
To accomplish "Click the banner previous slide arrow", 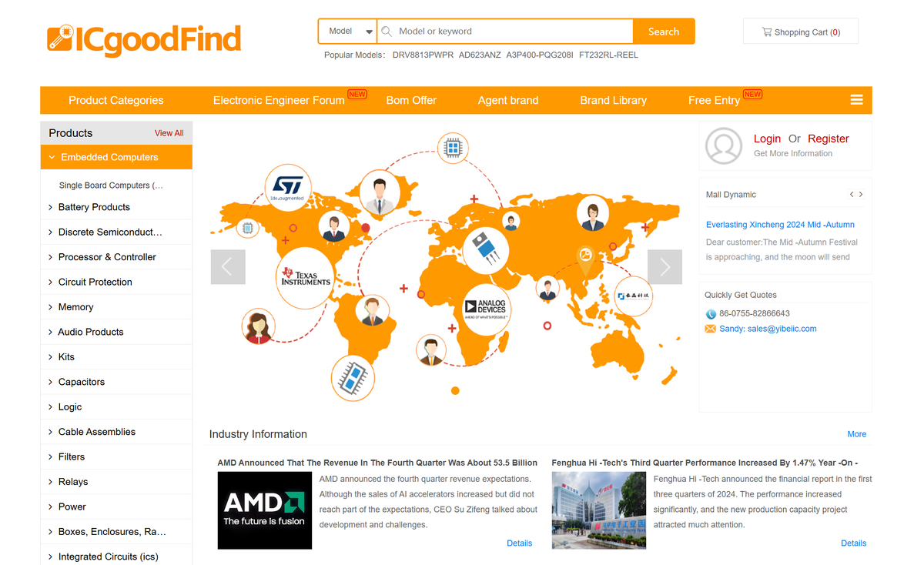I will pyautogui.click(x=228, y=267).
